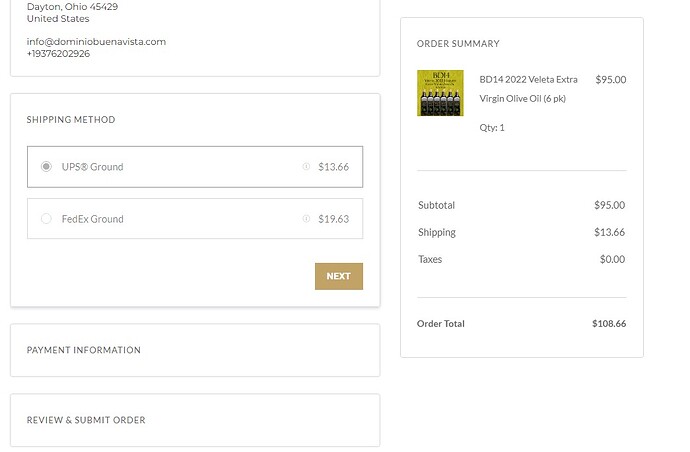690x452 pixels.
Task: Select the FedEx Ground radio button
Action: click(46, 219)
